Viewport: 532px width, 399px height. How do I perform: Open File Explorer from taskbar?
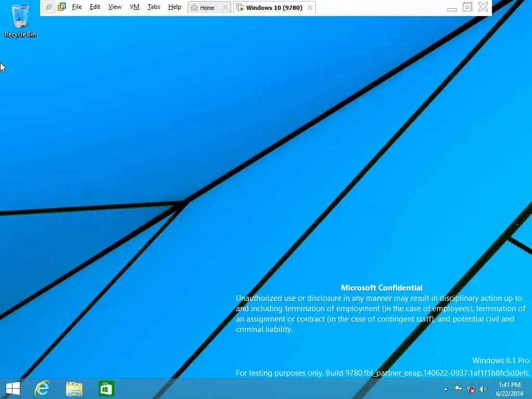click(74, 389)
